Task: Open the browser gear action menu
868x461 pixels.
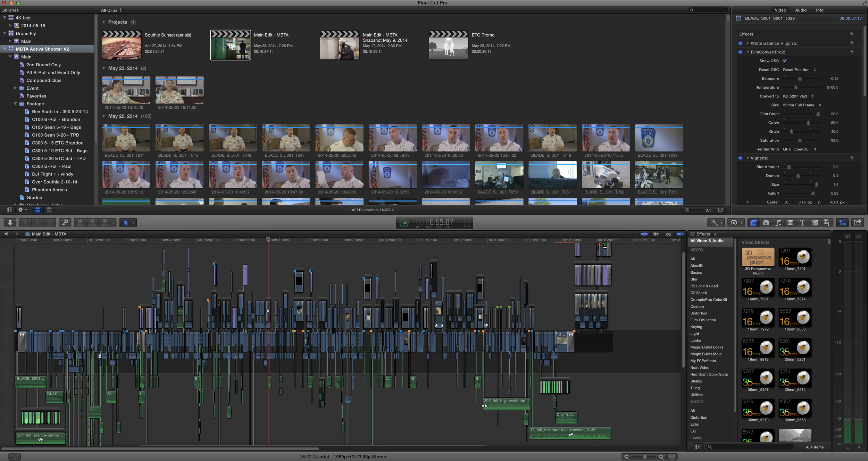Action: [22, 210]
